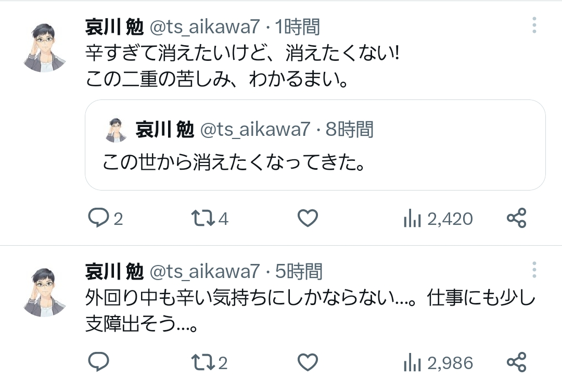562x392 pixels.
Task: Open avatar of the 5時間 tweet author
Action: (x=45, y=292)
